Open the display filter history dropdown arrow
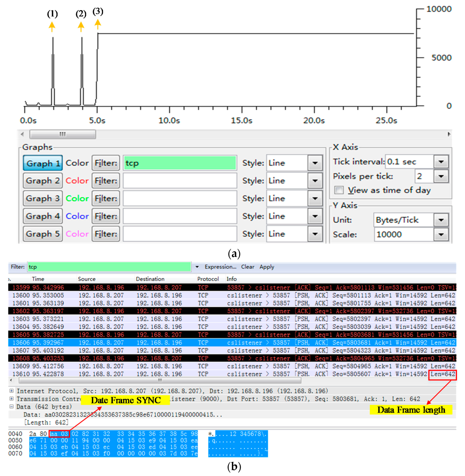This screenshot has width=465, height=476. 197,267
